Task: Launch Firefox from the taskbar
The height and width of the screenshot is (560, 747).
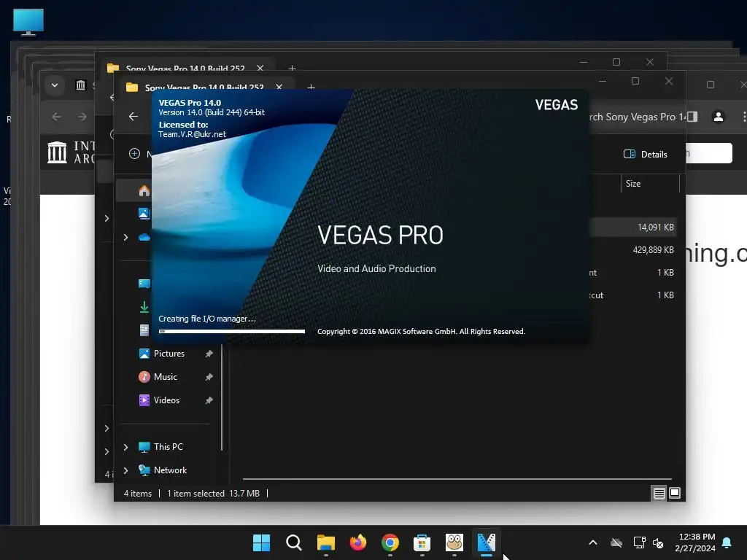Action: pyautogui.click(x=357, y=542)
